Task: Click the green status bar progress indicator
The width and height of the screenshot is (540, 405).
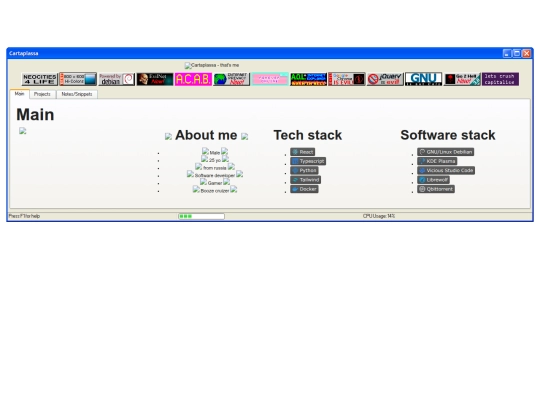Action: click(201, 216)
